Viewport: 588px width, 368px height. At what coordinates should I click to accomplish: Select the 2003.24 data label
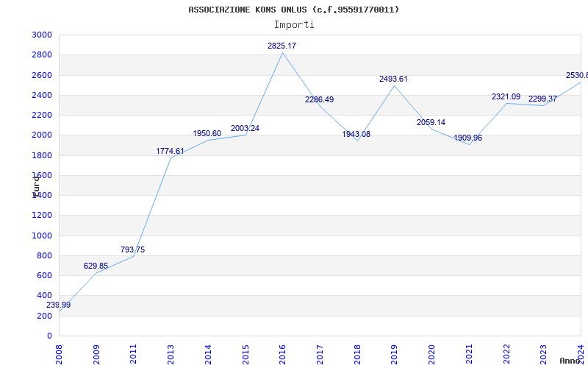point(245,128)
